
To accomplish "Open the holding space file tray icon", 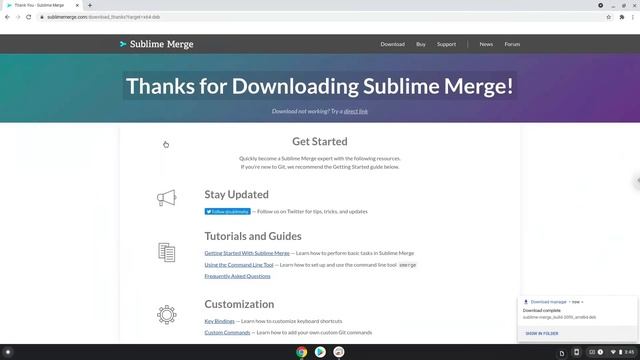I will (562, 353).
